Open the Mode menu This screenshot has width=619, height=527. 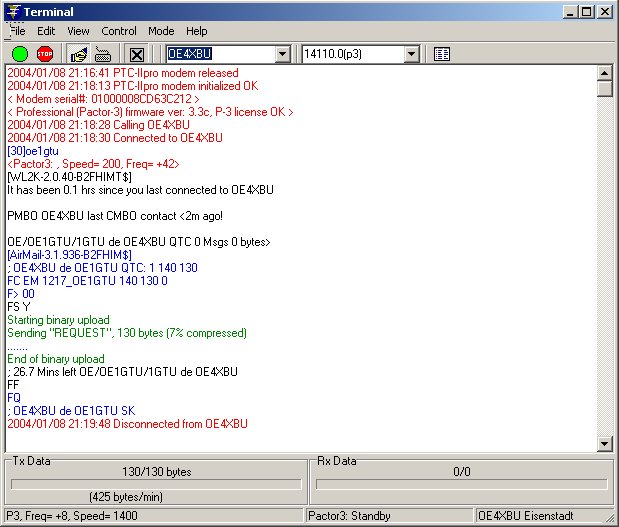pyautogui.click(x=161, y=31)
